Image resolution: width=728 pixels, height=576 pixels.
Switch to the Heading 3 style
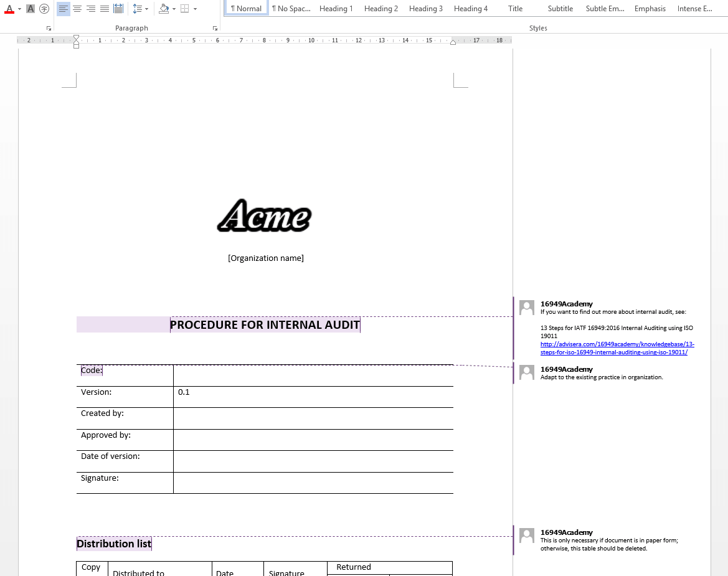tap(425, 8)
